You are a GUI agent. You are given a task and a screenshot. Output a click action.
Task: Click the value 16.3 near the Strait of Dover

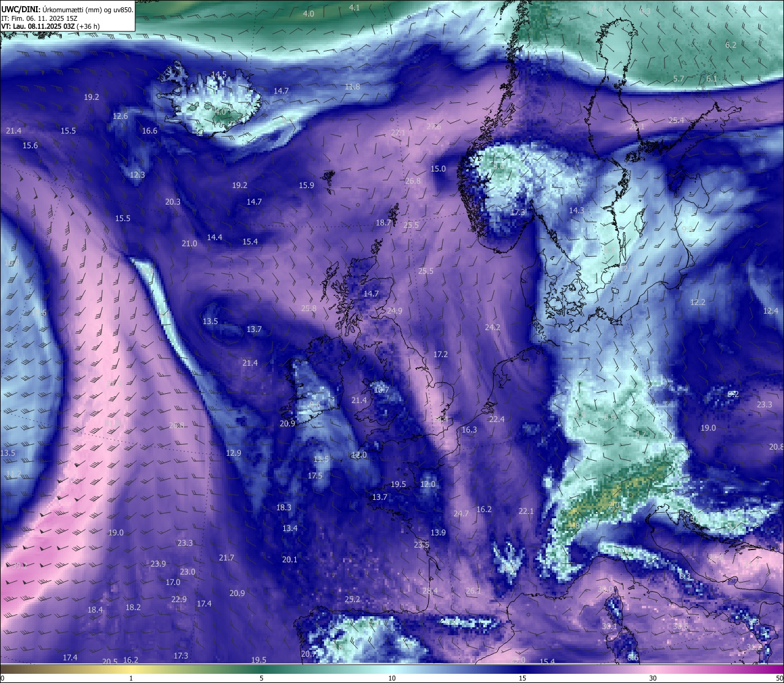tap(469, 429)
